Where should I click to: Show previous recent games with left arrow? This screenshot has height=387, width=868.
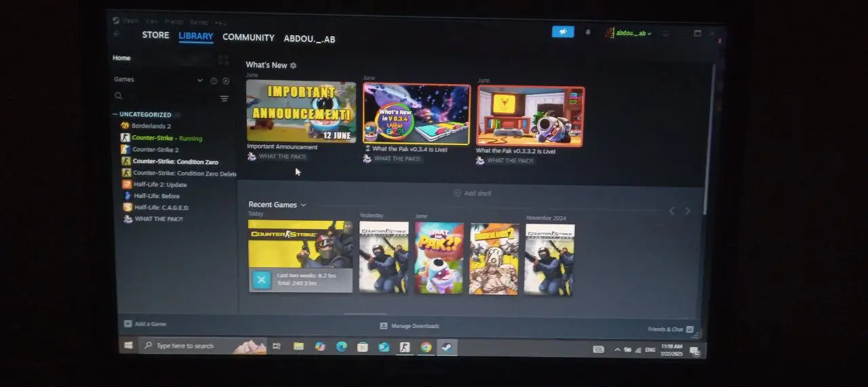point(672,211)
